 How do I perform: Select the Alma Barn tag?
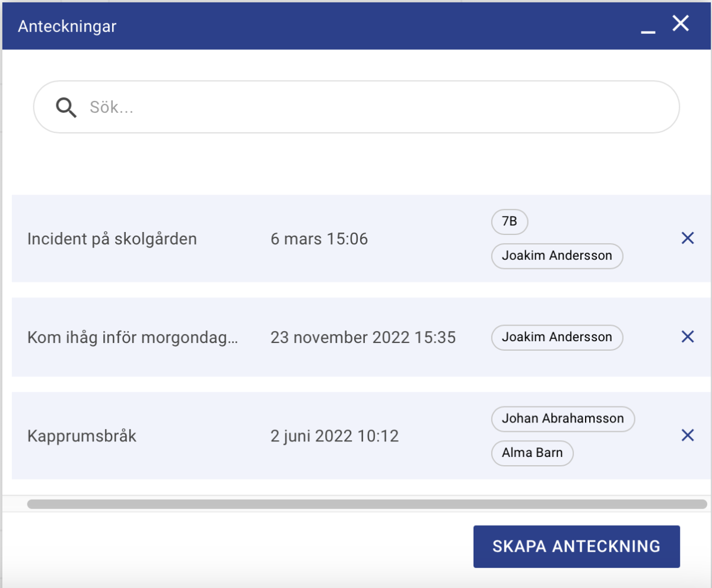[x=532, y=453]
